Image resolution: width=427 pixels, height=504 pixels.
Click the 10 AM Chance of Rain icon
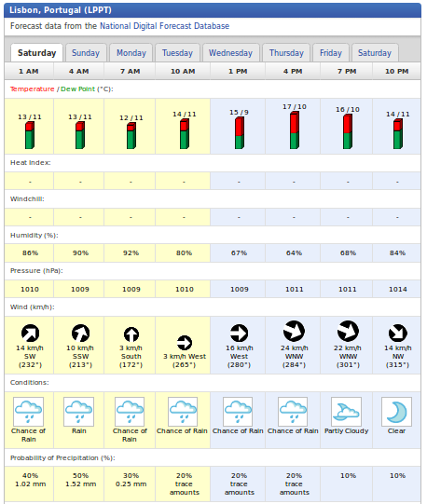pyautogui.click(x=183, y=412)
